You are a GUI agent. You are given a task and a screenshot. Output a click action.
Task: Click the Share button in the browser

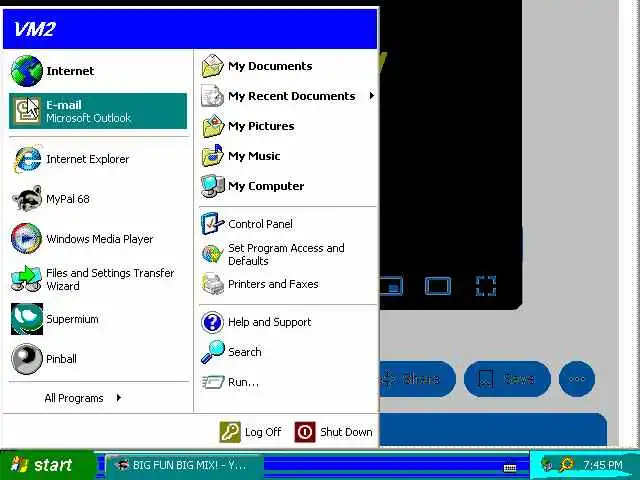click(x=417, y=379)
